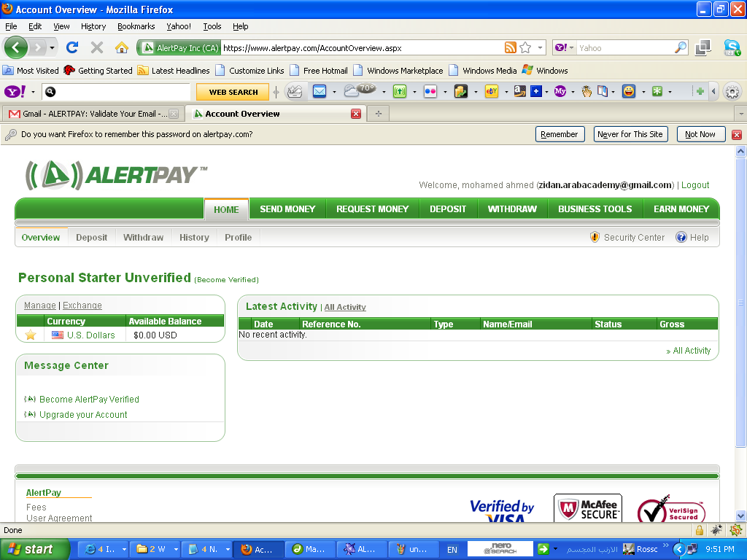Open the Windows Start menu
The width and height of the screenshot is (747, 560).
34,549
